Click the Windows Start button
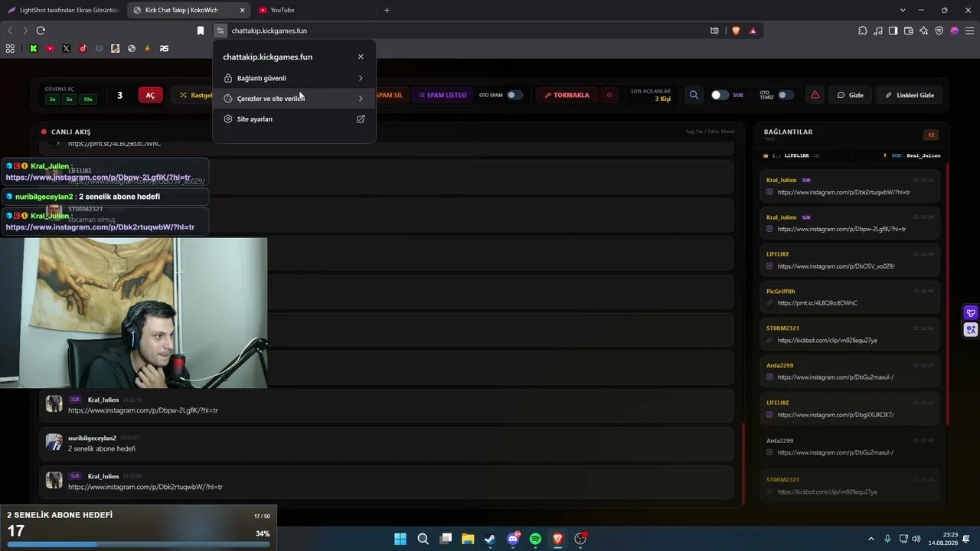980x551 pixels. pyautogui.click(x=400, y=539)
